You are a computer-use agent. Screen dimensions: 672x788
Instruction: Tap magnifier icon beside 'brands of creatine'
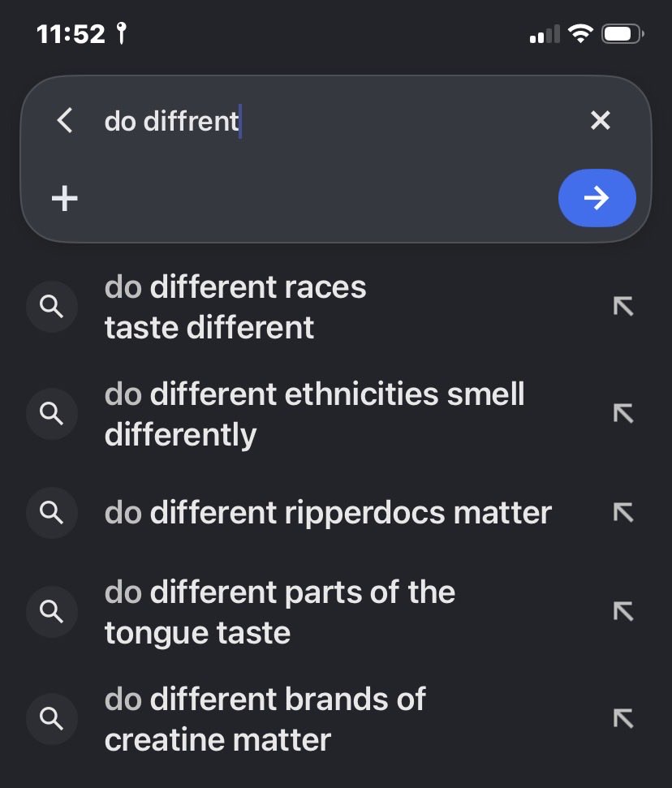(x=52, y=719)
